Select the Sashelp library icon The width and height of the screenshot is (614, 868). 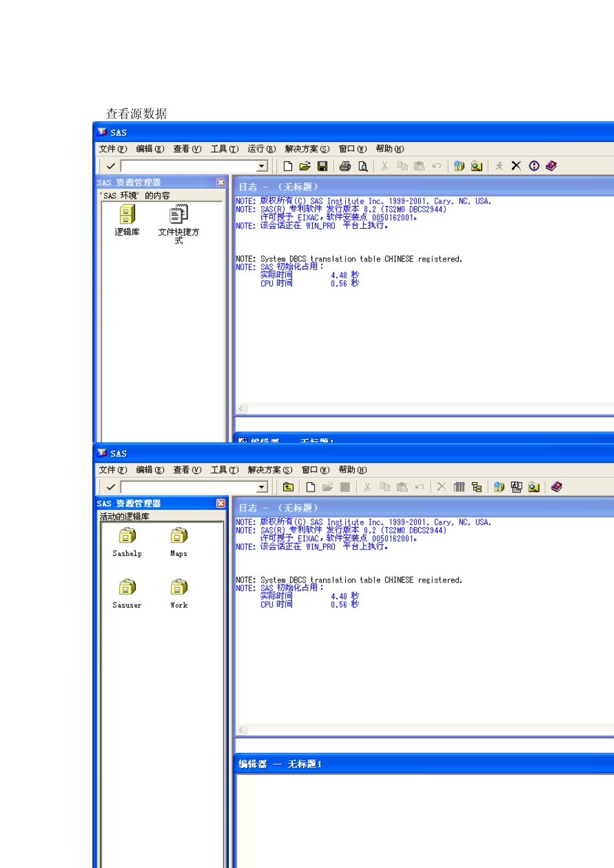click(127, 542)
